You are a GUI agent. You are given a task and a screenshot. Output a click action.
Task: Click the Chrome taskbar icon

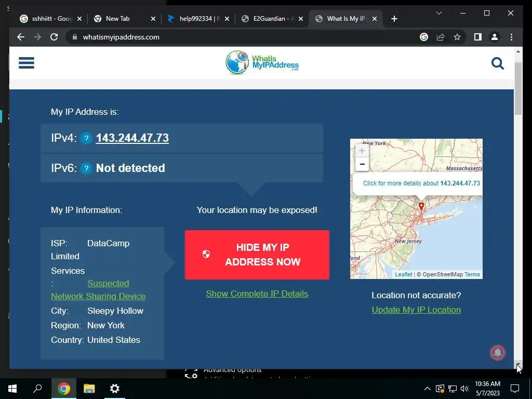click(x=63, y=389)
